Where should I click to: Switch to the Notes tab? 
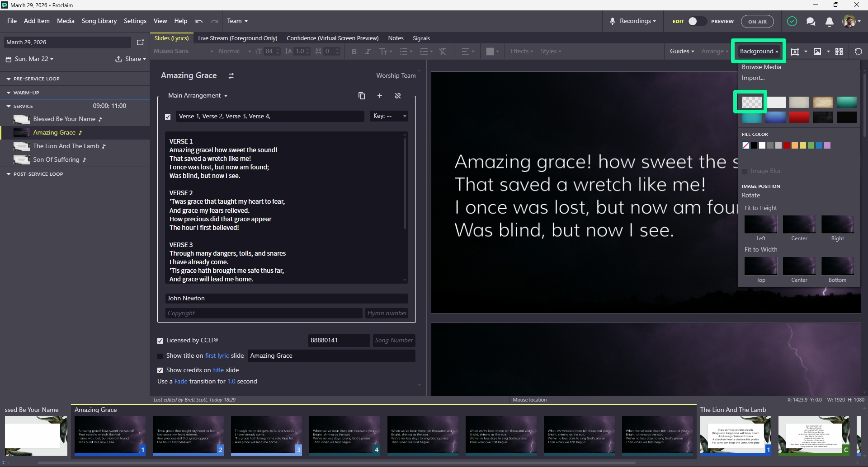(396, 38)
